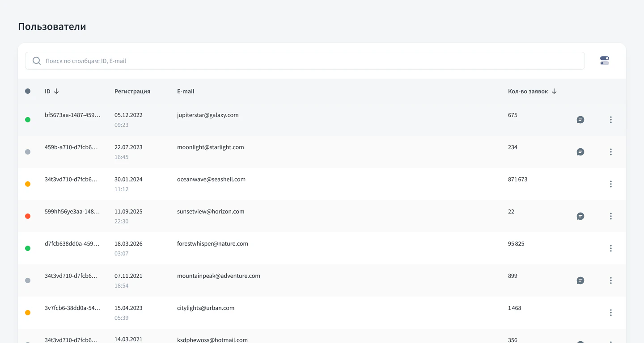Click status dot in table header
Viewport: 644px width, 343px height.
pos(28,91)
